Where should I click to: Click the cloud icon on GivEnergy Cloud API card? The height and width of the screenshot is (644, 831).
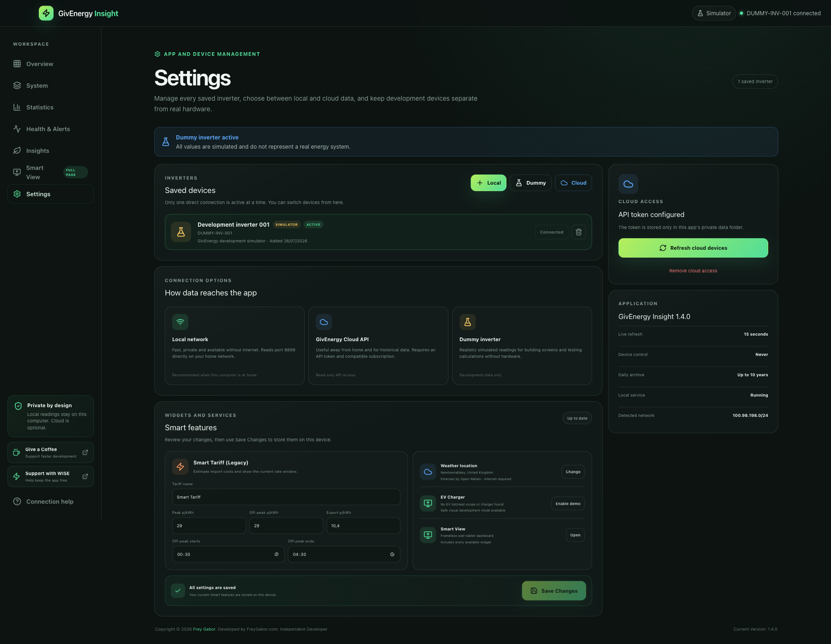click(x=324, y=322)
